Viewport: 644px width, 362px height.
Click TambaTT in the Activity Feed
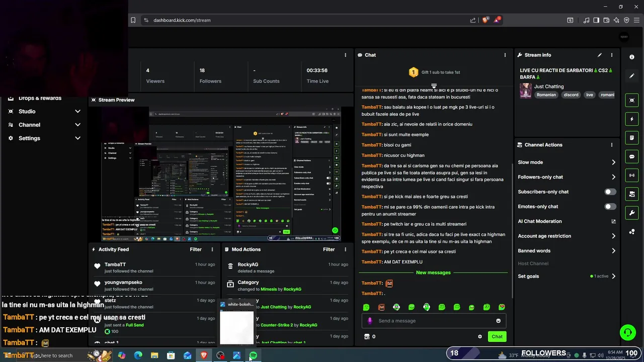click(115, 264)
